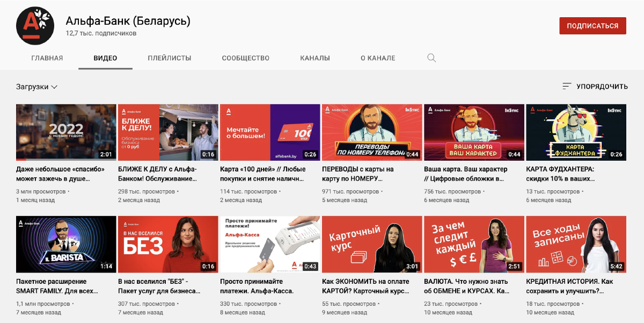This screenshot has width=644, height=323.
Task: Click the 1:14 duration badge
Action: click(x=106, y=266)
